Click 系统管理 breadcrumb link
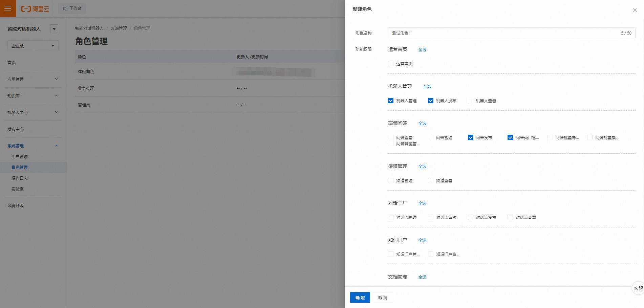 click(119, 28)
